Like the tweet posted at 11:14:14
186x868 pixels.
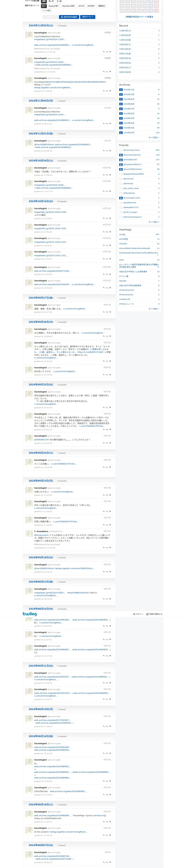[110, 572]
